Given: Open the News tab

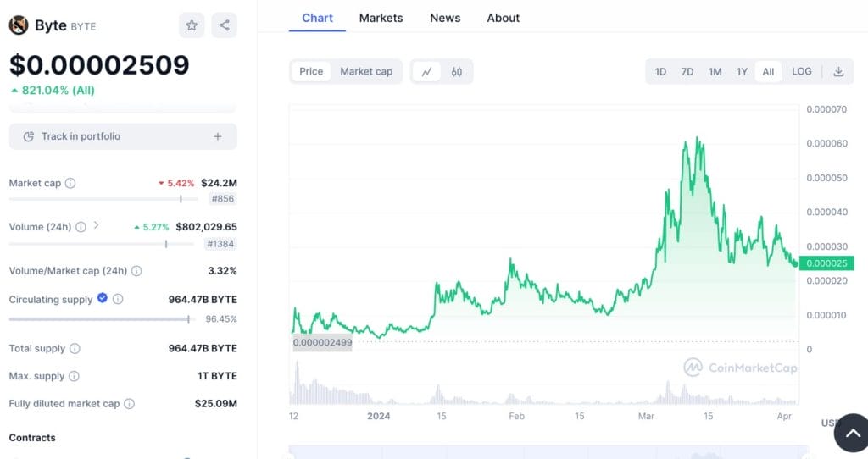Looking at the screenshot, I should [x=445, y=18].
